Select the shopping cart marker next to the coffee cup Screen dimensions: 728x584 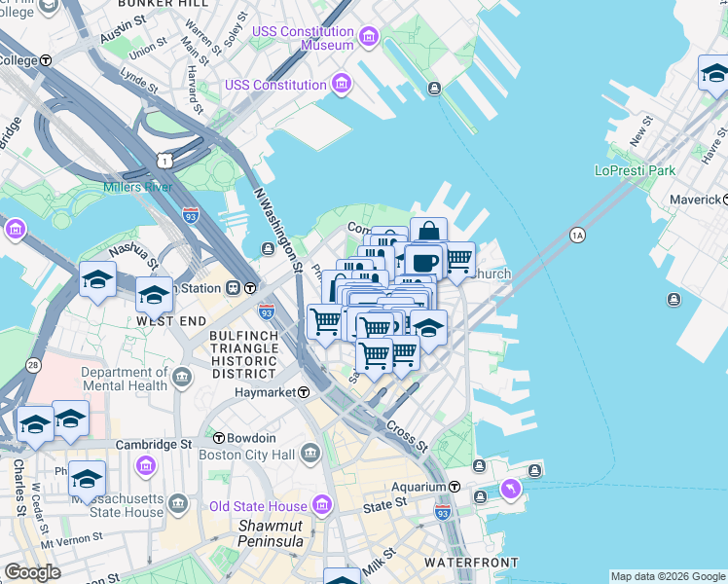pyautogui.click(x=458, y=262)
